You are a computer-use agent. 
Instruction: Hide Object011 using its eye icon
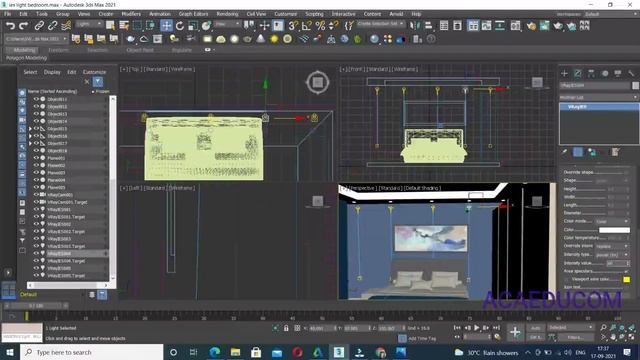pos(36,99)
